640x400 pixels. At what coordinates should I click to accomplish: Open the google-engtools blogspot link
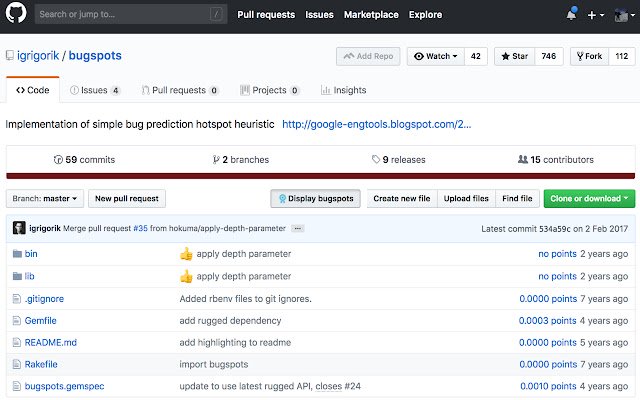(377, 124)
